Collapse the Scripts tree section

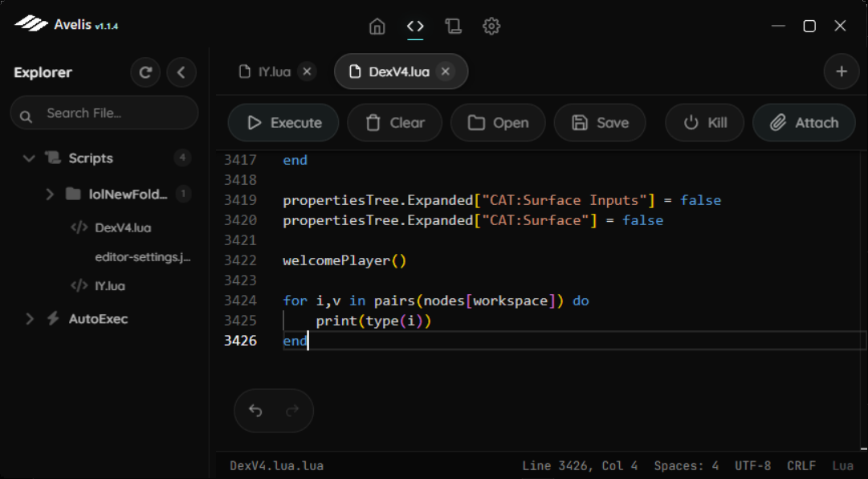pos(29,158)
